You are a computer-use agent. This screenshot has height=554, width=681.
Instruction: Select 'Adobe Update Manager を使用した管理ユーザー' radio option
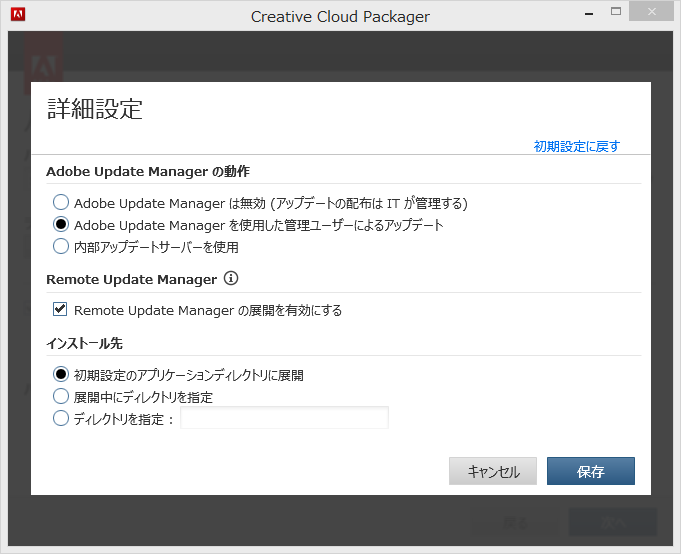(x=61, y=224)
